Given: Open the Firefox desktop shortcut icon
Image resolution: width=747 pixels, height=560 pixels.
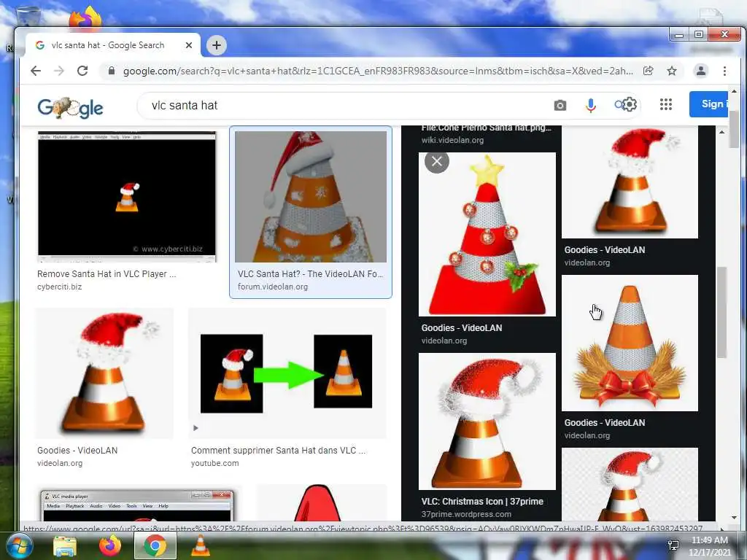Looking at the screenshot, I should tap(86, 17).
